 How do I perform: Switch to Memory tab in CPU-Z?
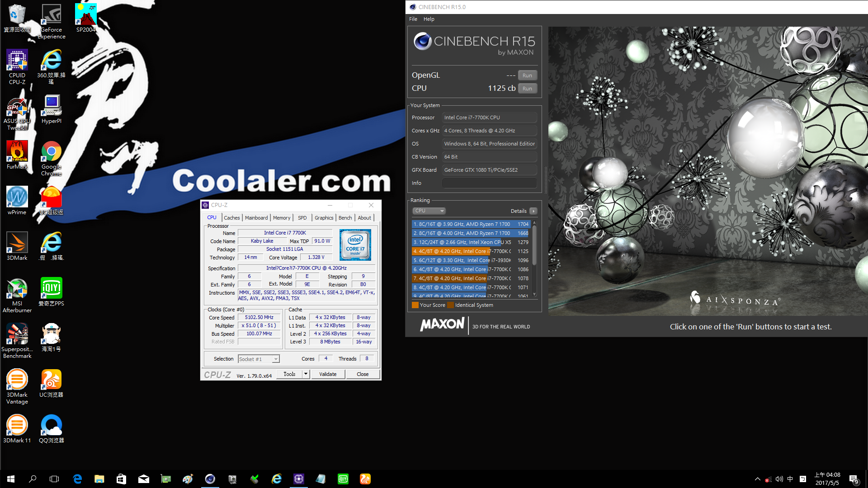click(x=282, y=218)
